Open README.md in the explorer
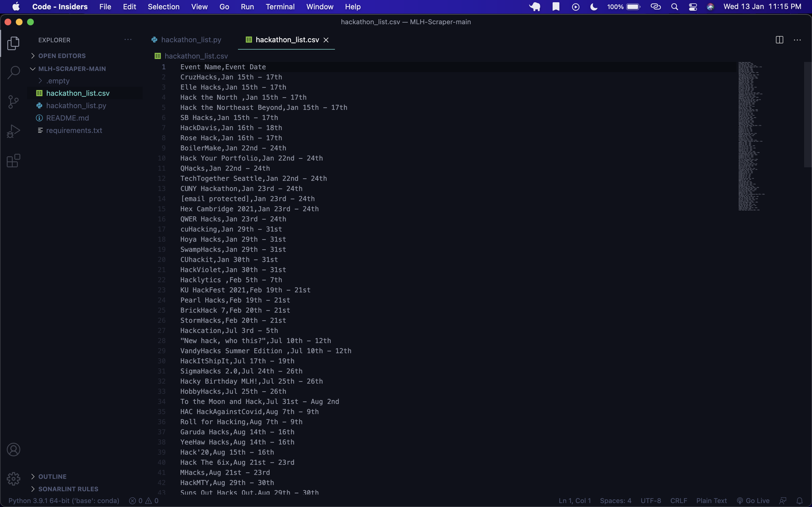Screen dimensions: 812x507 click(x=67, y=118)
